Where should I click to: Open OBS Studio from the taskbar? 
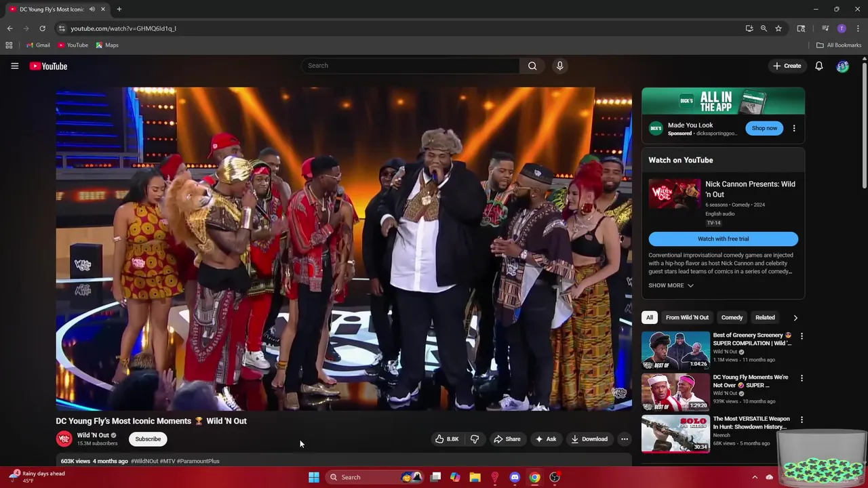[555, 477]
